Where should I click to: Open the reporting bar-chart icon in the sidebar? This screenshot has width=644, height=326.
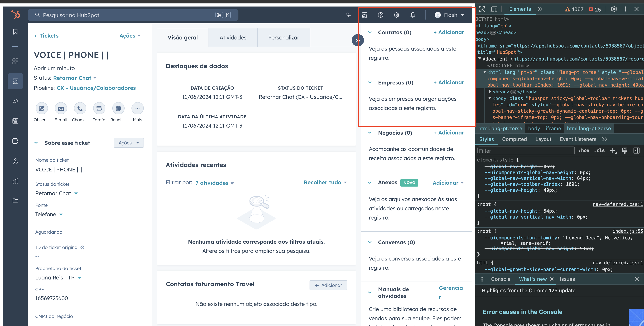click(x=15, y=181)
